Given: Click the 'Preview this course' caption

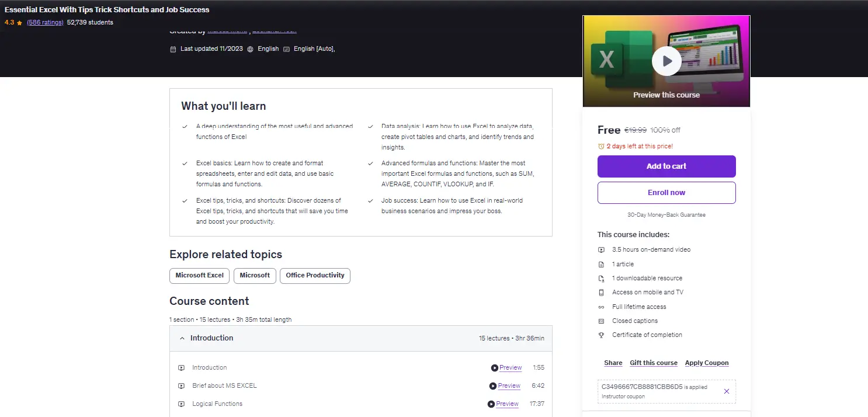Looking at the screenshot, I should pos(666,95).
